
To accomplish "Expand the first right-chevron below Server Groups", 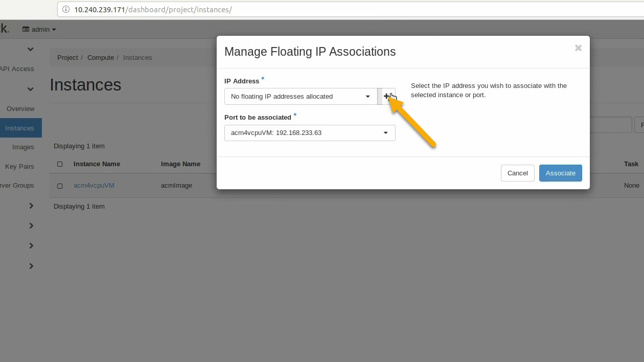I will [31, 206].
